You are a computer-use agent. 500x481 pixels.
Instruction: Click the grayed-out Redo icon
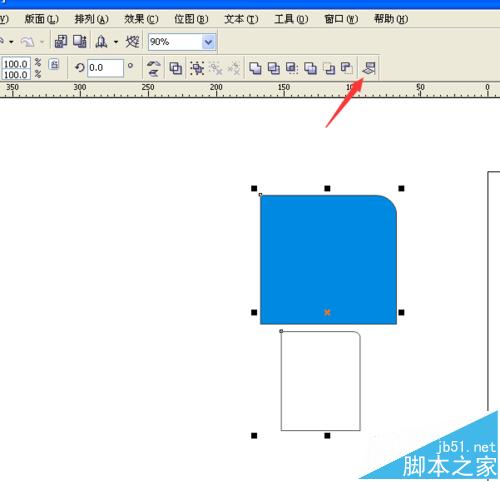(28, 42)
